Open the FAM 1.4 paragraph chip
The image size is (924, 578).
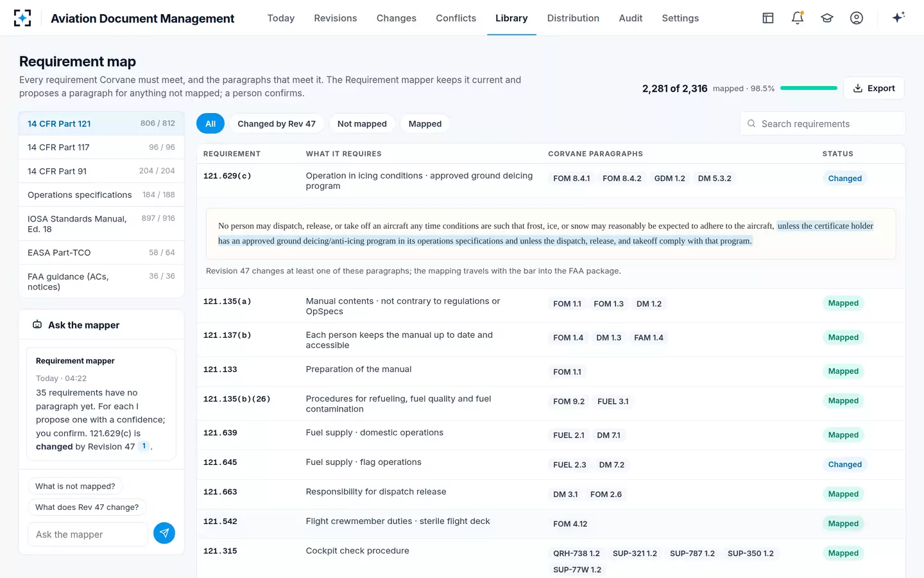(x=649, y=338)
